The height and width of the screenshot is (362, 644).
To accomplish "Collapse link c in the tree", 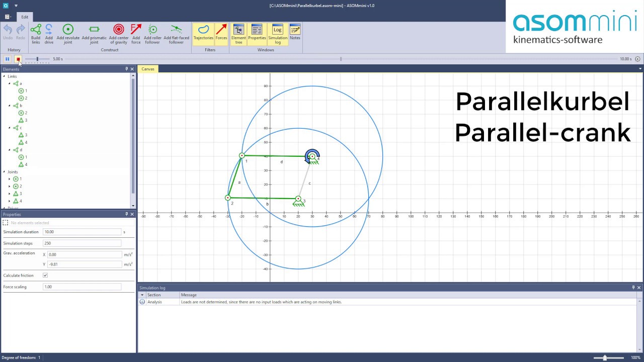I will (9, 128).
